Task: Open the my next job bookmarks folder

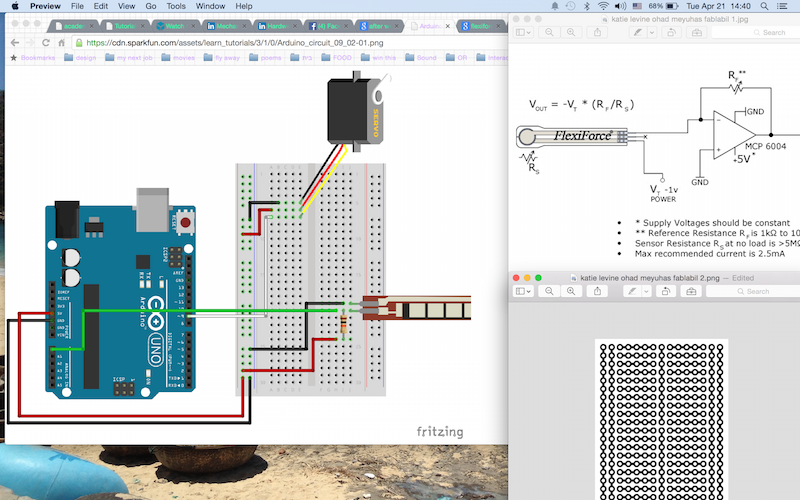Action: point(129,58)
